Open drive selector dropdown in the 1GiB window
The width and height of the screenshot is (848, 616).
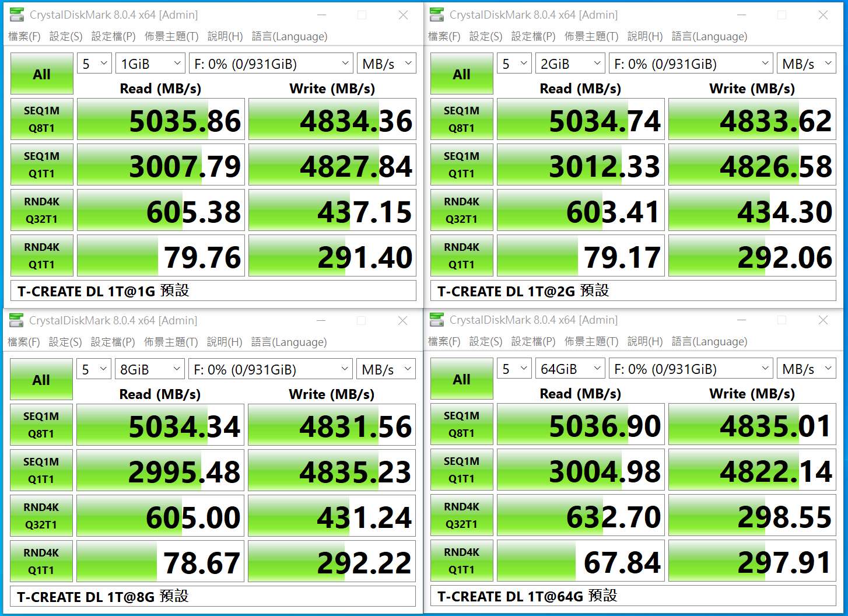point(271,64)
